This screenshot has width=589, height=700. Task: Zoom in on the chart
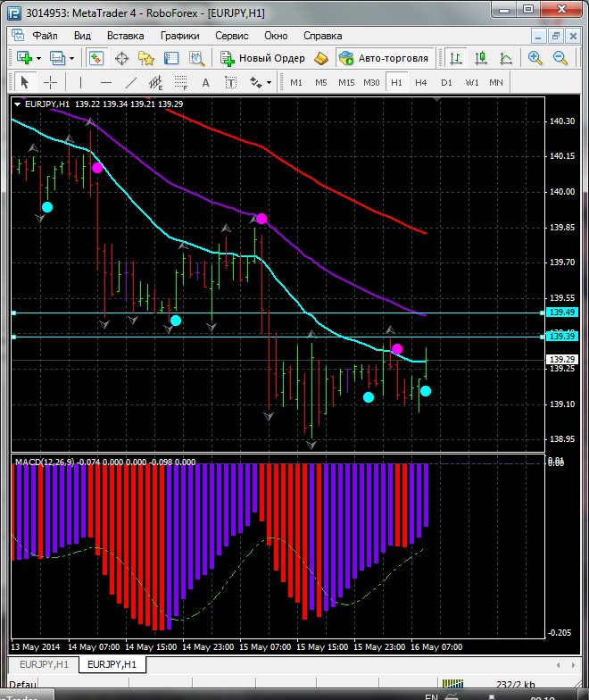pyautogui.click(x=535, y=58)
